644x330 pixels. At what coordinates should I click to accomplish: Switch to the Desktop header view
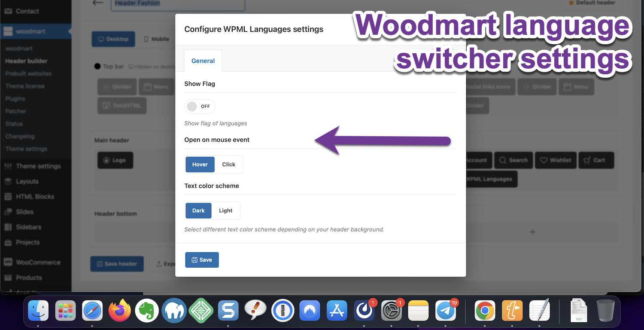(x=113, y=39)
